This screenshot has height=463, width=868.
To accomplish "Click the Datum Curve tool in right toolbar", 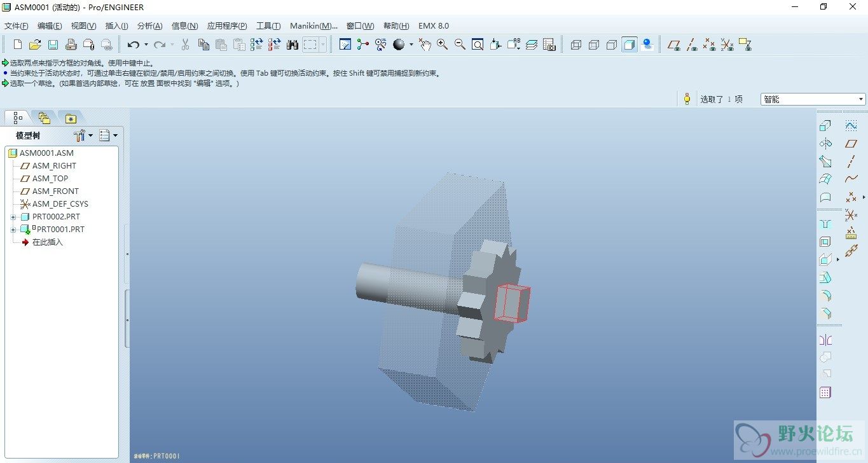I will [x=851, y=179].
